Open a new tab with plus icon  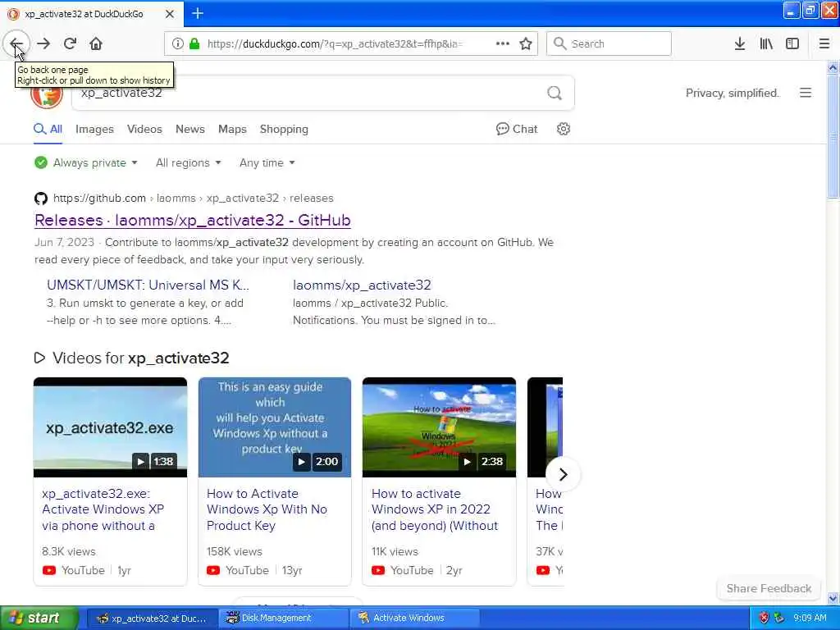click(x=198, y=13)
